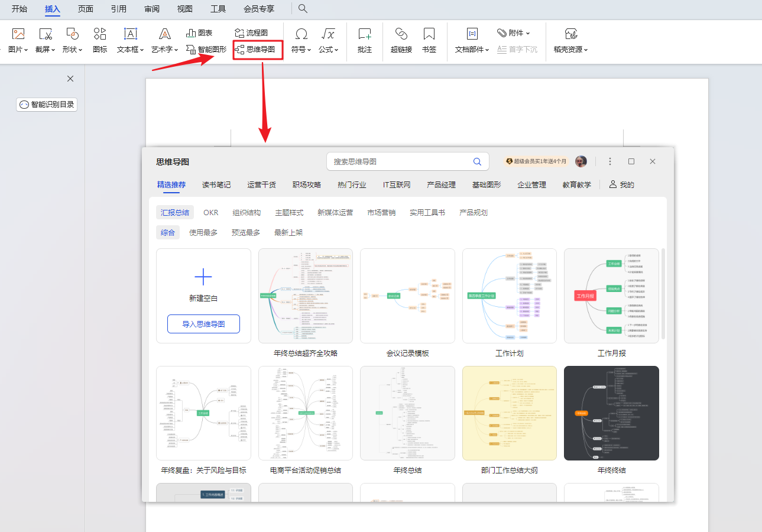Expand the 公式 dropdown arrow
The width and height of the screenshot is (762, 532).
click(x=336, y=50)
